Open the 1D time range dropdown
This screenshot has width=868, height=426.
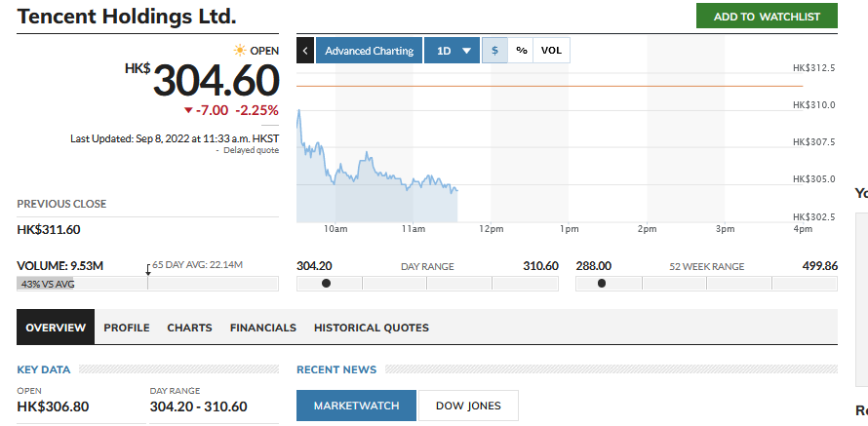pos(452,51)
